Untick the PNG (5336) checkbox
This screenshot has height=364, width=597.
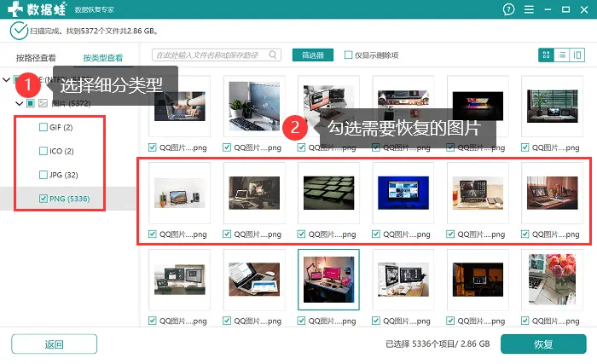[43, 199]
